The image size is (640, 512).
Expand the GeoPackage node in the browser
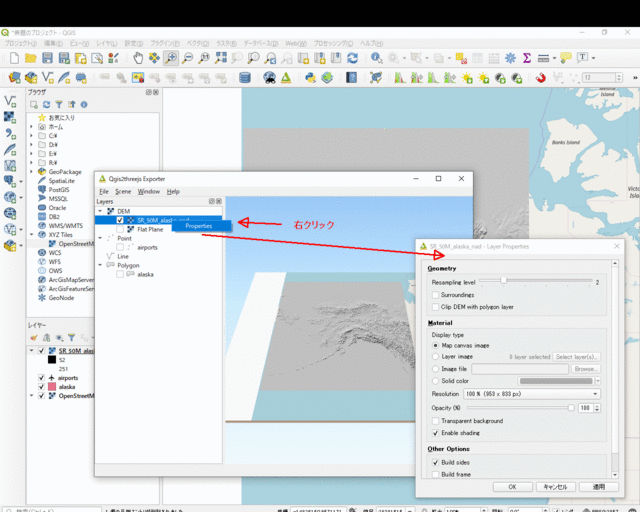tap(32, 171)
